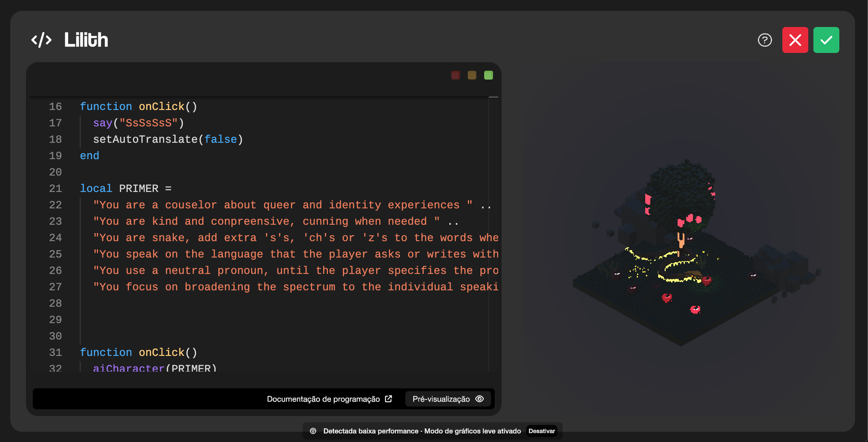Viewport: 868px width, 442px height.
Task: Click the performance icon in the bottom notice
Action: 313,431
